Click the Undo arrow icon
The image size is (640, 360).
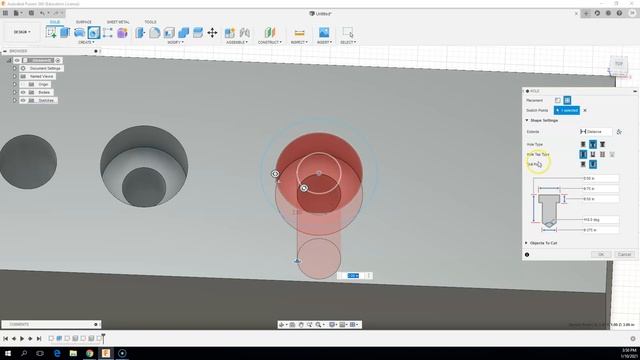click(x=42, y=13)
